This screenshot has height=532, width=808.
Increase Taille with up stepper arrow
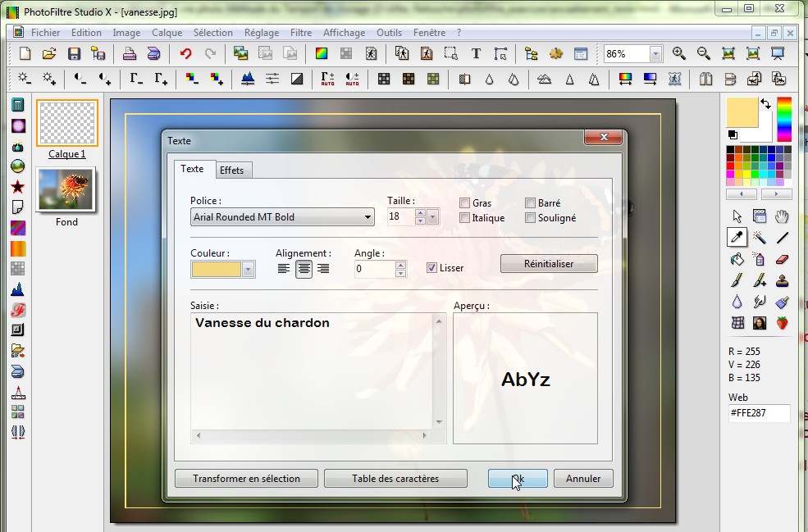tap(421, 212)
